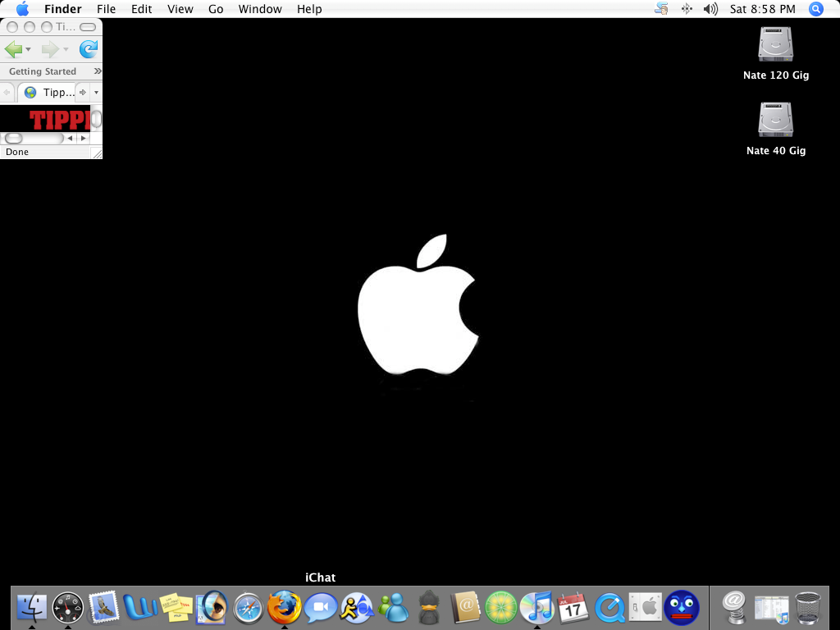840x630 pixels.
Task: Open iTunes from the dock
Action: coord(537,608)
